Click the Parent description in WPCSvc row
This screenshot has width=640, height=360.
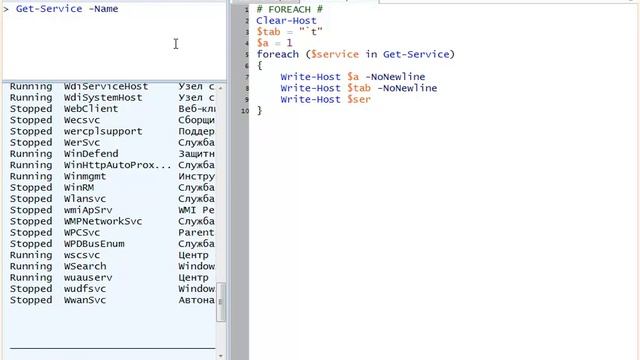coord(196,232)
